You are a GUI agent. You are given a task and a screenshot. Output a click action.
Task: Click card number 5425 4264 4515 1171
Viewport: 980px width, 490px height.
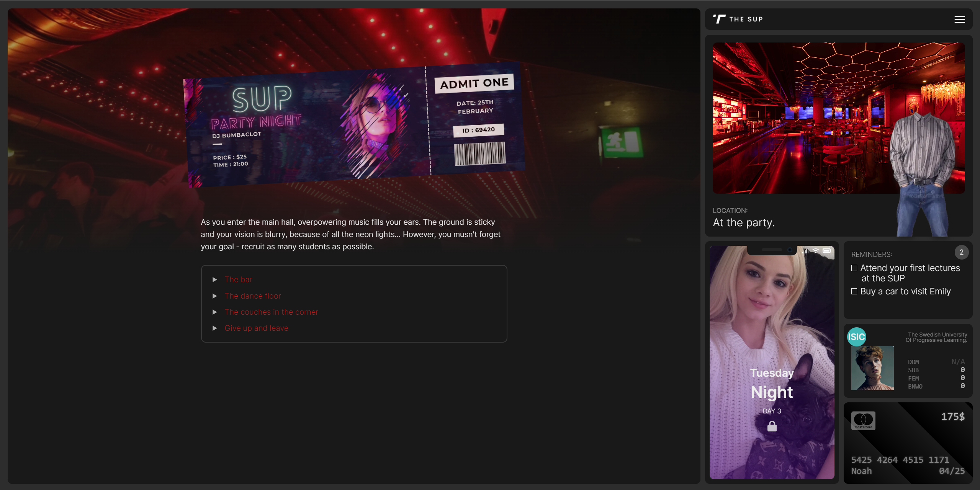pos(900,460)
